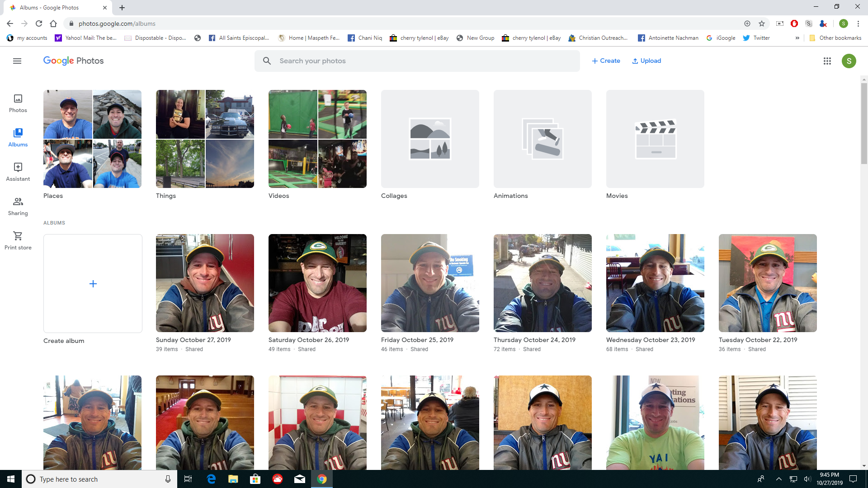Viewport: 868px width, 488px height.
Task: Bookmark this page with the star icon
Action: point(762,23)
